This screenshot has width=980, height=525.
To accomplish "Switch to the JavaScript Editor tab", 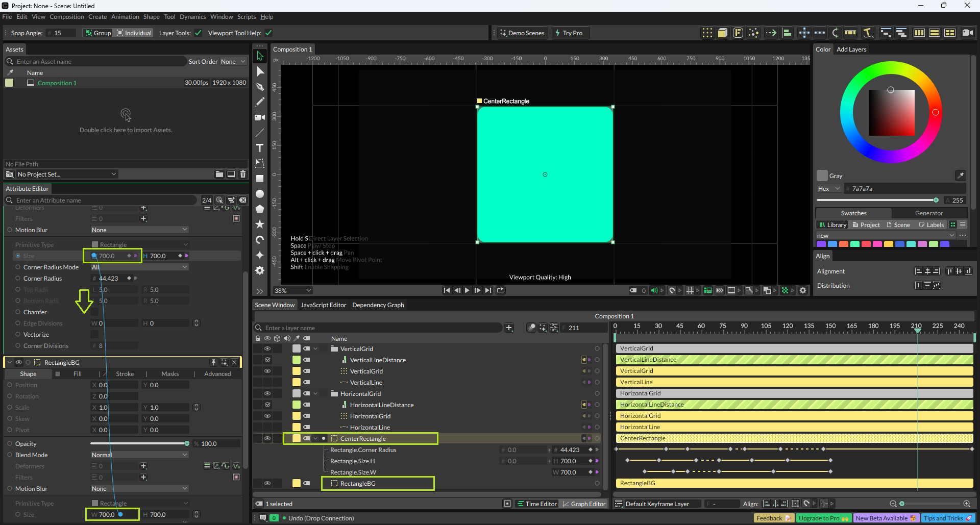I will coord(323,305).
